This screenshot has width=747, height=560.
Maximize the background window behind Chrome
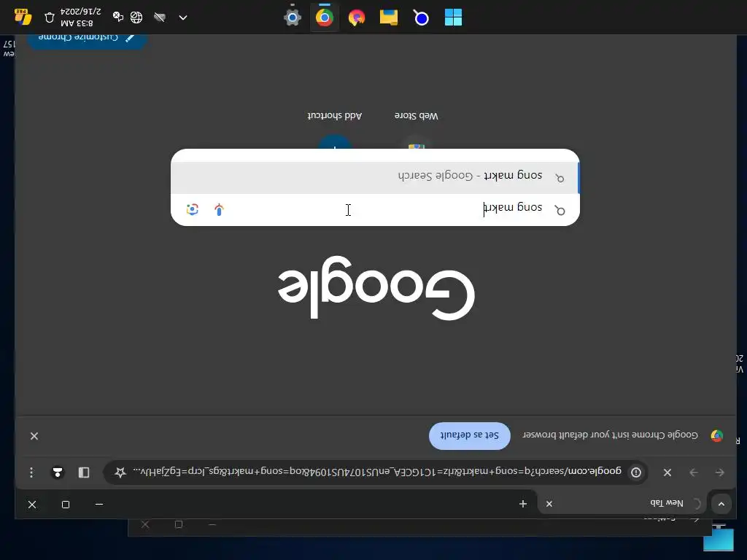point(179,524)
